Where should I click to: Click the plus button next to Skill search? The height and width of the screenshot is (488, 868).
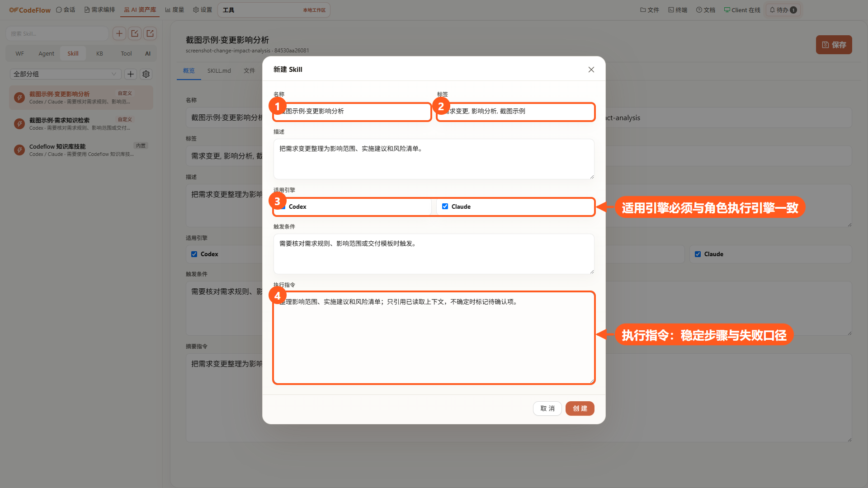tap(119, 33)
